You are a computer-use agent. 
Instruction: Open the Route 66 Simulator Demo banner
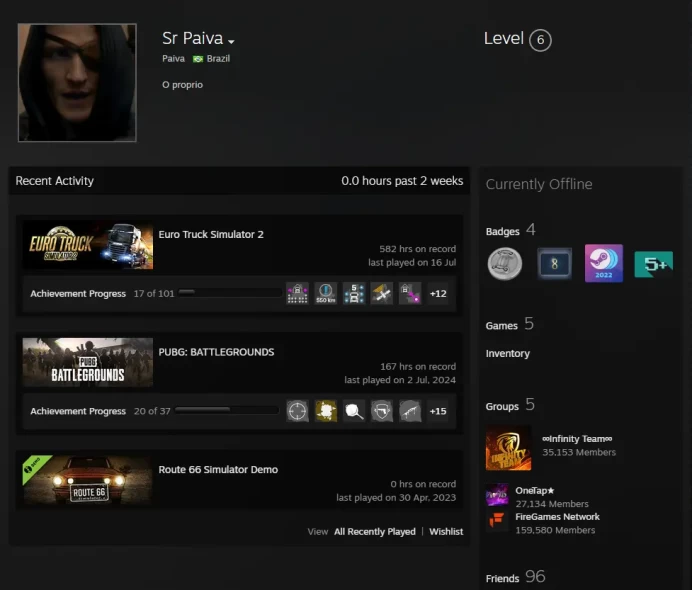coord(88,480)
